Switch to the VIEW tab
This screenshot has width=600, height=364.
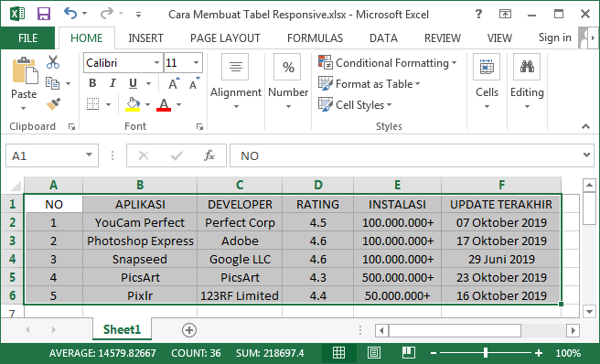(499, 37)
